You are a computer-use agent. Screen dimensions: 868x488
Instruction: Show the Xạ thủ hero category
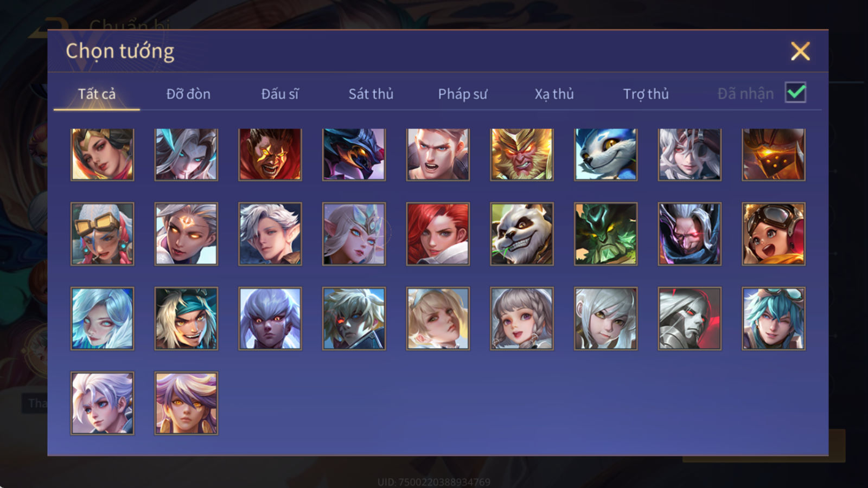pyautogui.click(x=554, y=94)
